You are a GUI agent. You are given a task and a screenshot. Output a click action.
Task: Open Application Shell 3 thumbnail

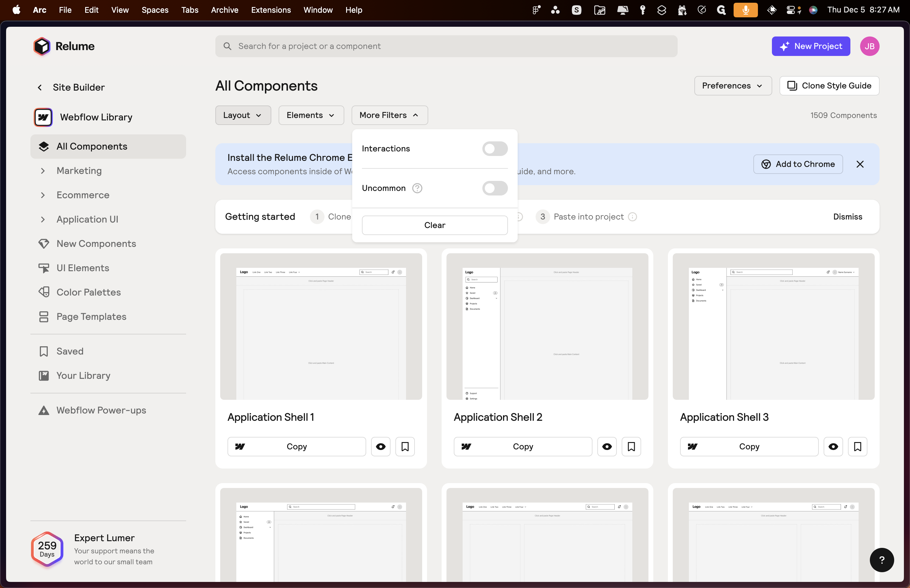773,327
